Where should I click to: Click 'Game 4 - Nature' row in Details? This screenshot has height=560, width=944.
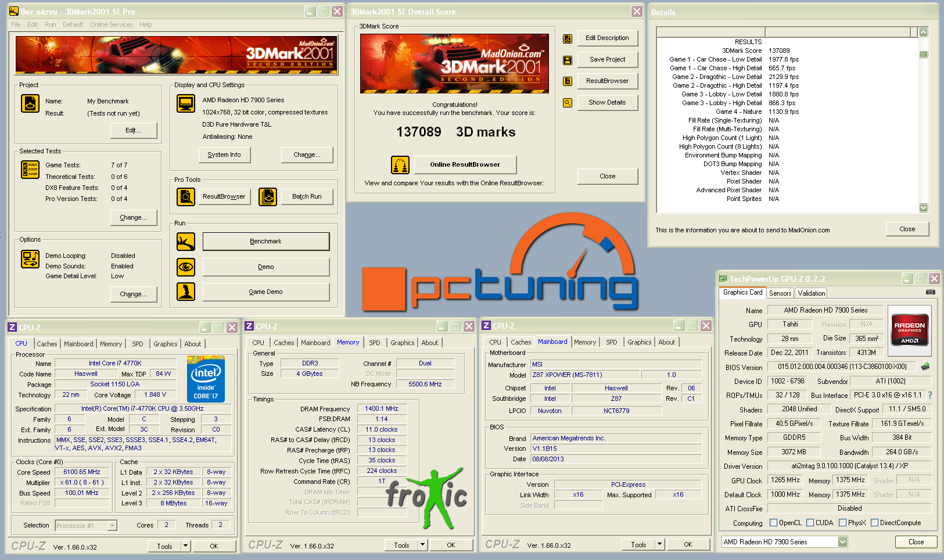click(x=787, y=112)
